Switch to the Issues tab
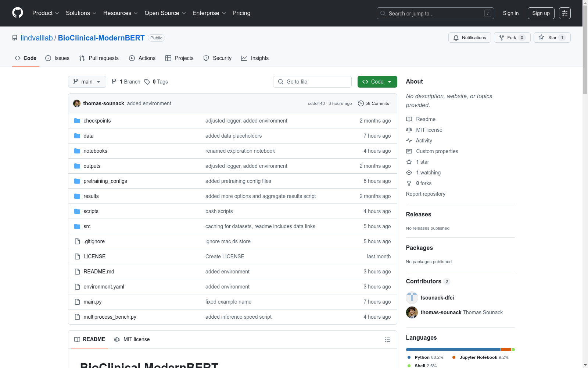 coord(57,58)
